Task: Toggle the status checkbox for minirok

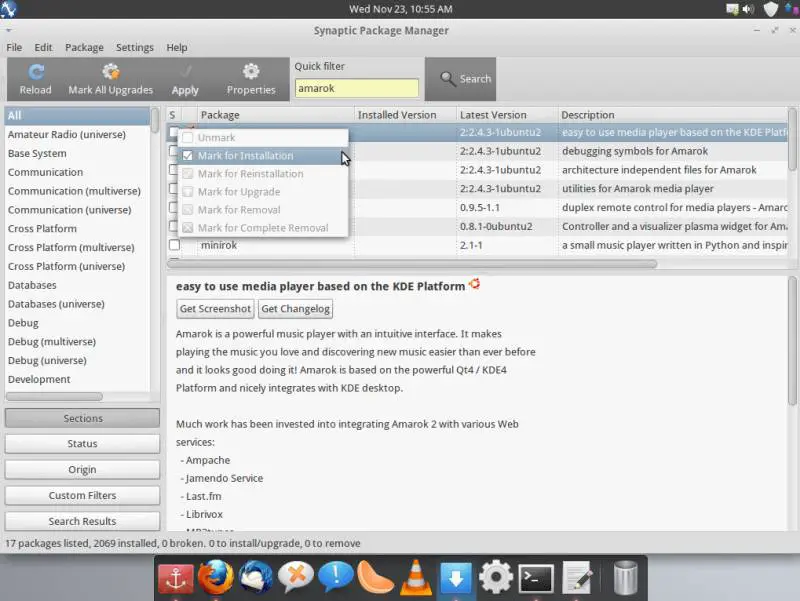Action: pos(174,245)
